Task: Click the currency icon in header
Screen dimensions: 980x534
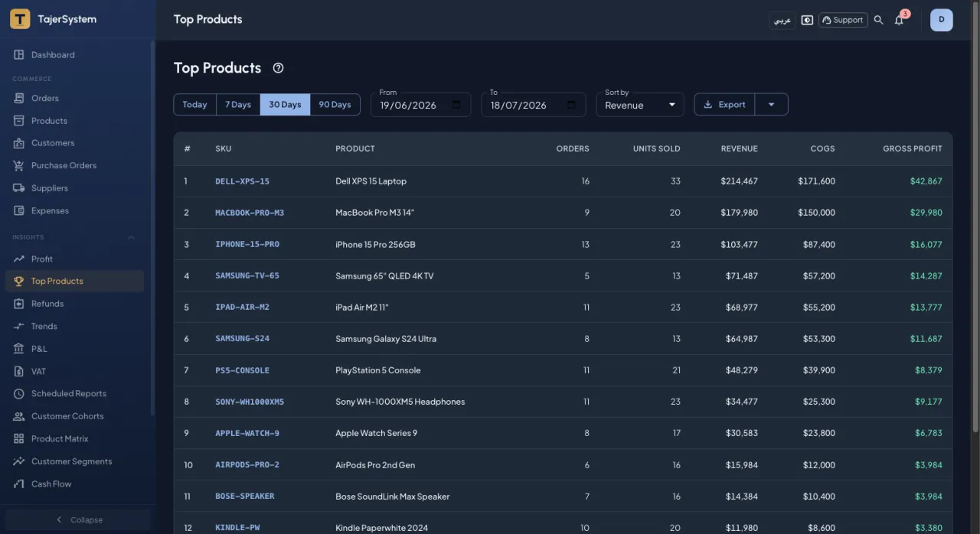Action: pyautogui.click(x=807, y=20)
